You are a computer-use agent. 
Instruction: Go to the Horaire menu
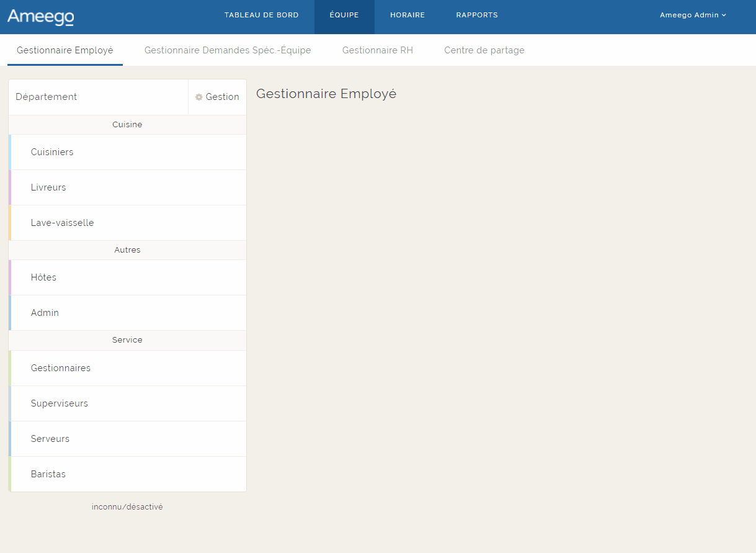point(407,15)
